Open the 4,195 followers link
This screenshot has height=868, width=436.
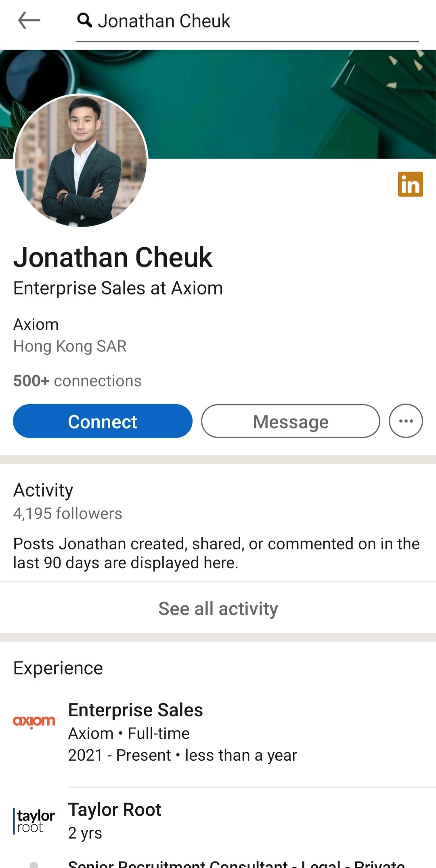click(x=67, y=513)
